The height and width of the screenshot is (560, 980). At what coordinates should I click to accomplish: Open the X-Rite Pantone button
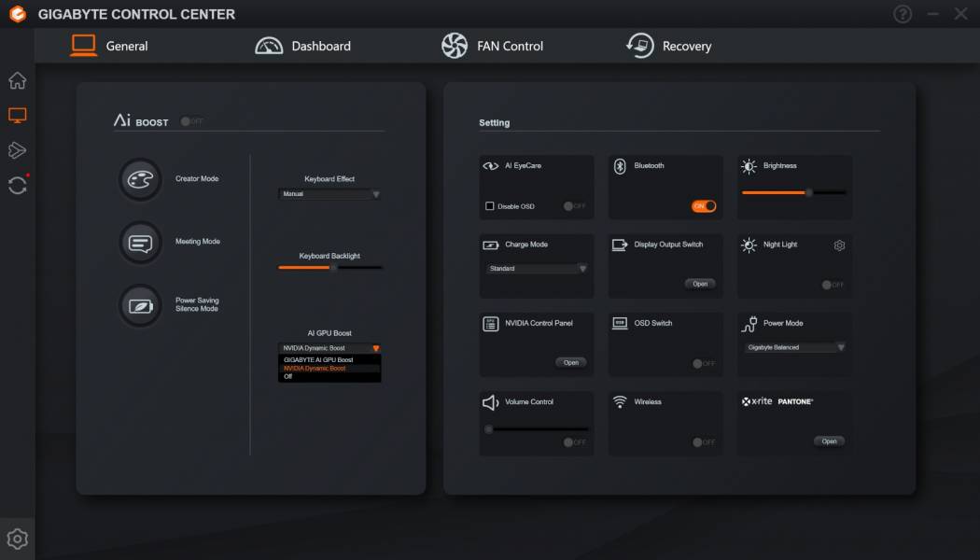point(829,441)
